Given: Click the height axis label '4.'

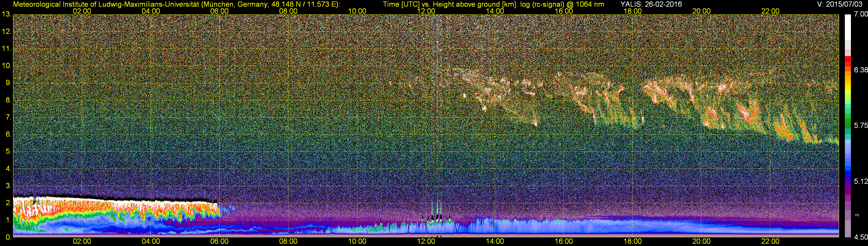Looking at the screenshot, I should coord(8,168).
